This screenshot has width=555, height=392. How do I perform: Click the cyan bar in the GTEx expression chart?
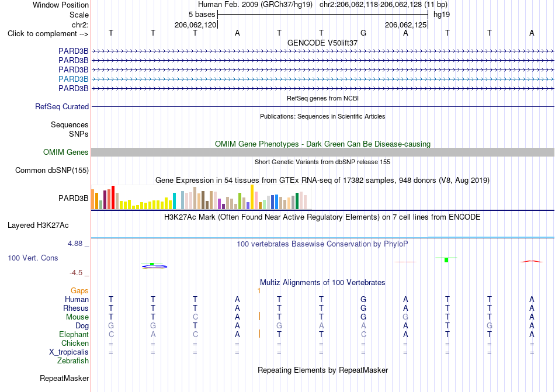(x=174, y=201)
